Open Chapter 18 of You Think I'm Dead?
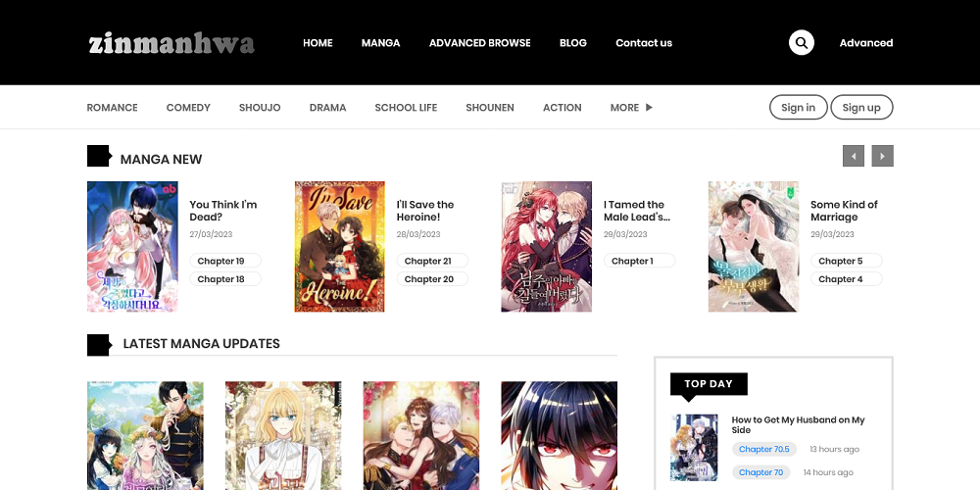 [225, 278]
